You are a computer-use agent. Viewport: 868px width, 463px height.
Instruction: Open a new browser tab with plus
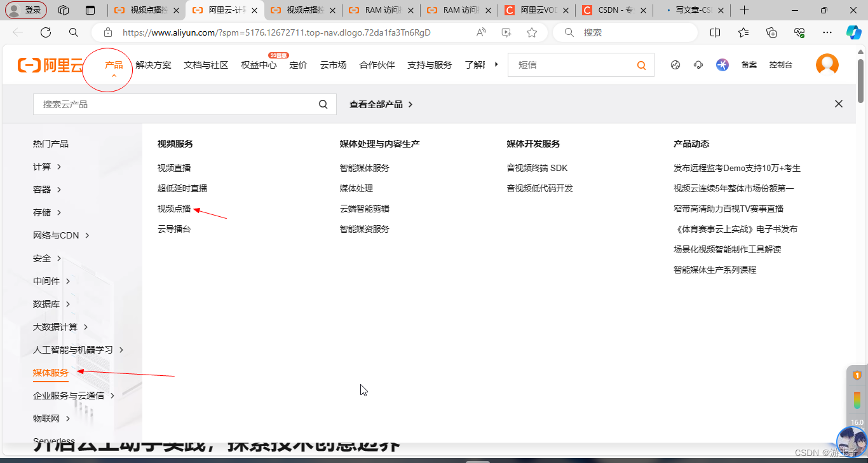[745, 10]
